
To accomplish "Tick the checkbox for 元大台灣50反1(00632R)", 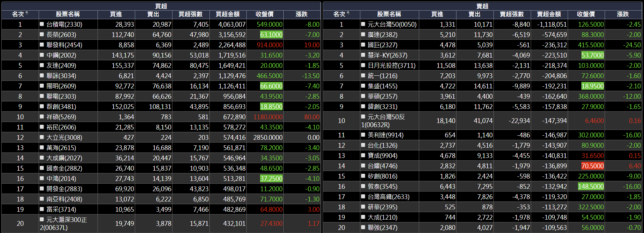I will click(x=363, y=116).
